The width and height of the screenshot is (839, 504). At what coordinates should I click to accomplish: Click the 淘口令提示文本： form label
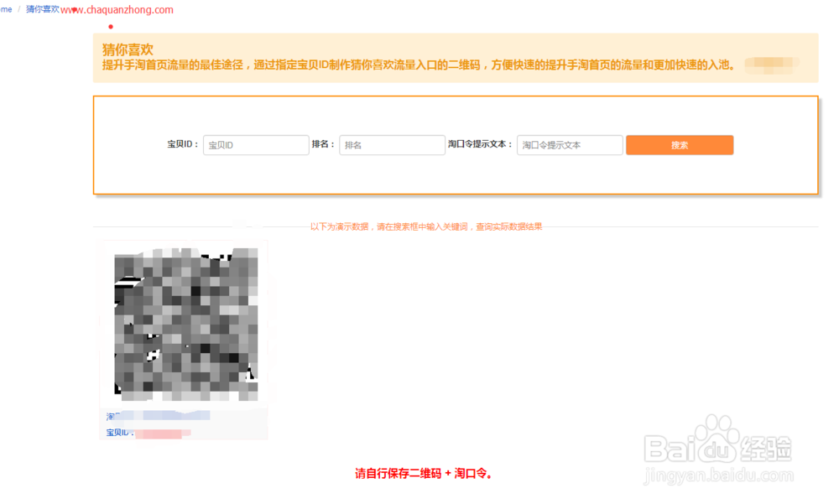click(480, 144)
